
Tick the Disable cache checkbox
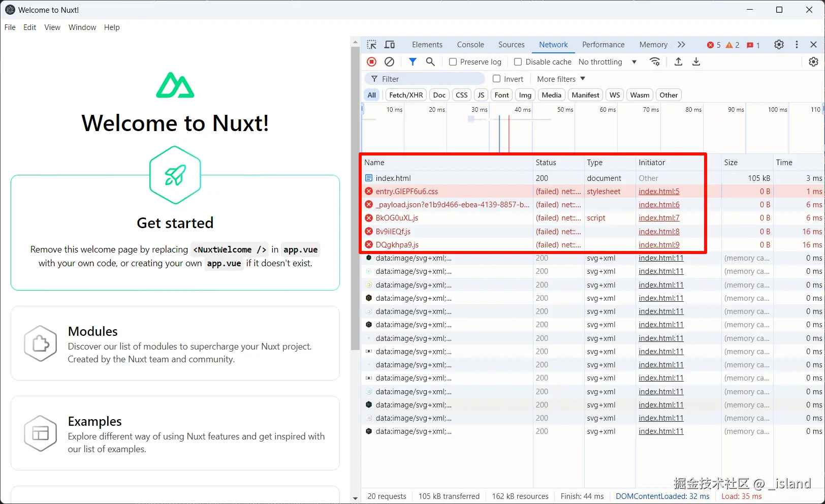[518, 62]
